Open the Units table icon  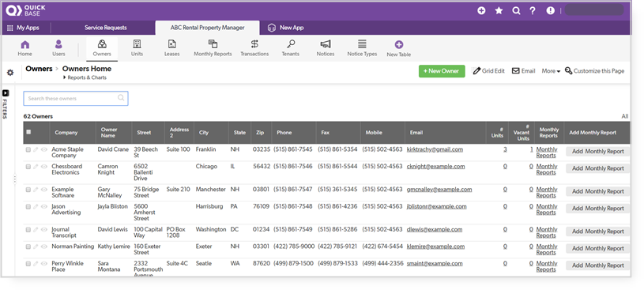(137, 44)
